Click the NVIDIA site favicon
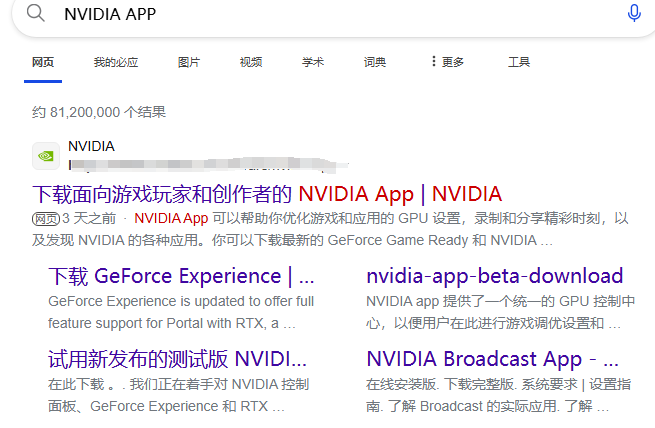Viewport: 655px width, 428px height. click(46, 156)
